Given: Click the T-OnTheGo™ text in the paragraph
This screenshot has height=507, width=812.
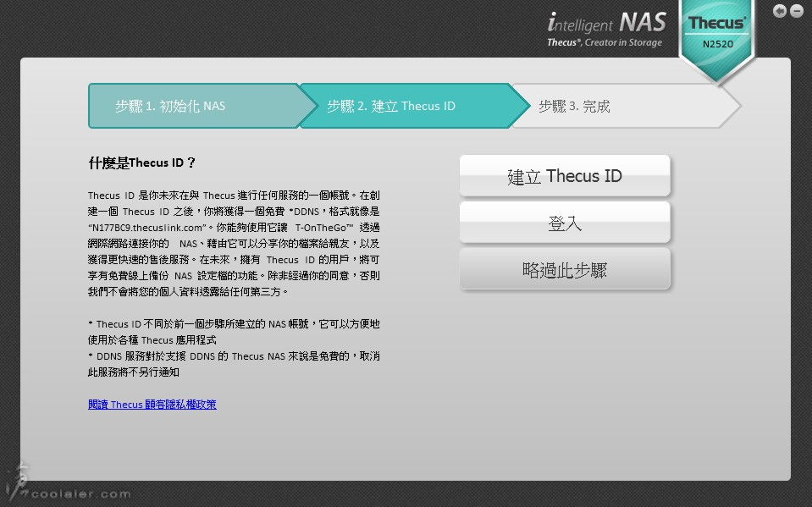Looking at the screenshot, I should pos(324,228).
